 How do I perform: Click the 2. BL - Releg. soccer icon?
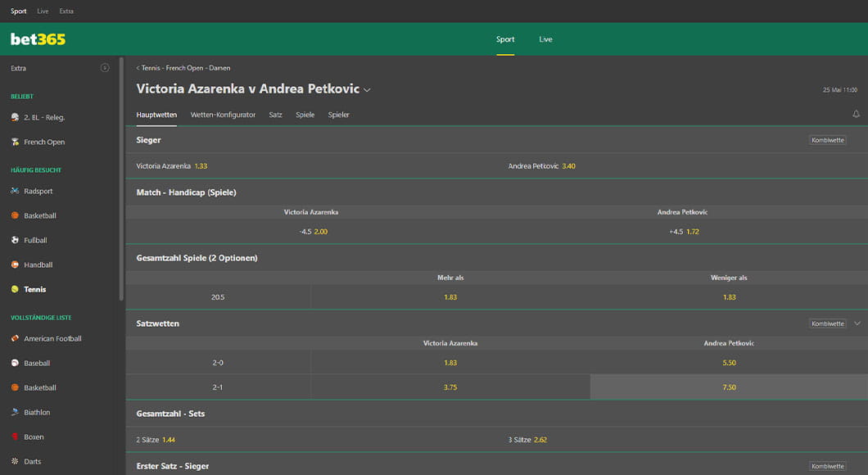pyautogui.click(x=15, y=117)
